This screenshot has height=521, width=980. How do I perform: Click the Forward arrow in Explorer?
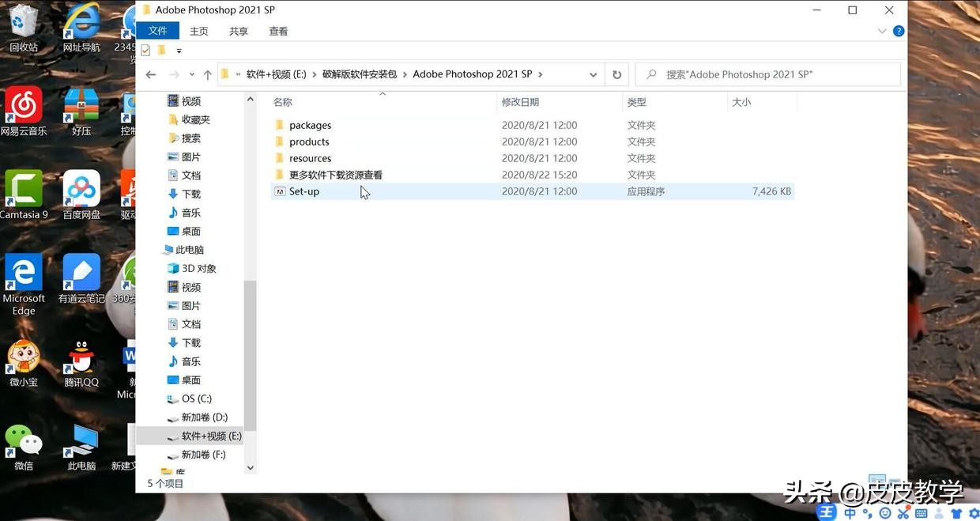(x=174, y=74)
